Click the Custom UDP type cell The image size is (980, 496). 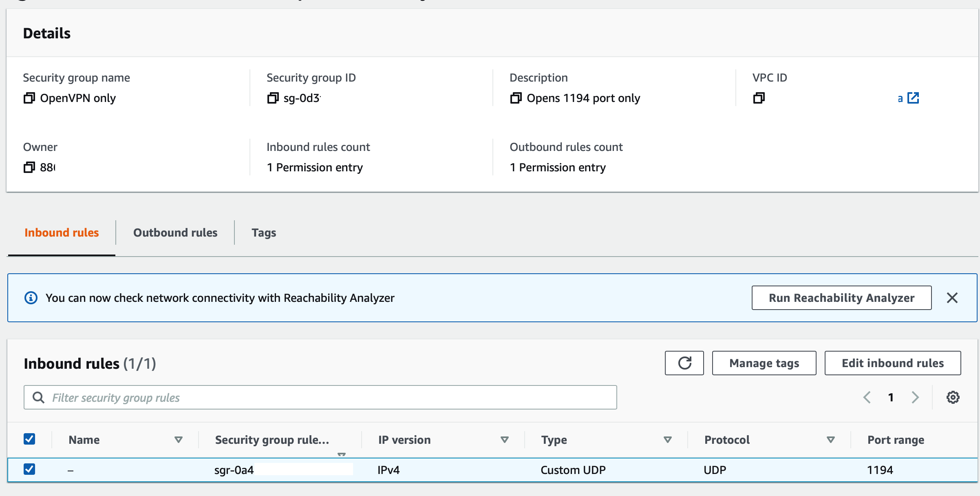point(573,470)
